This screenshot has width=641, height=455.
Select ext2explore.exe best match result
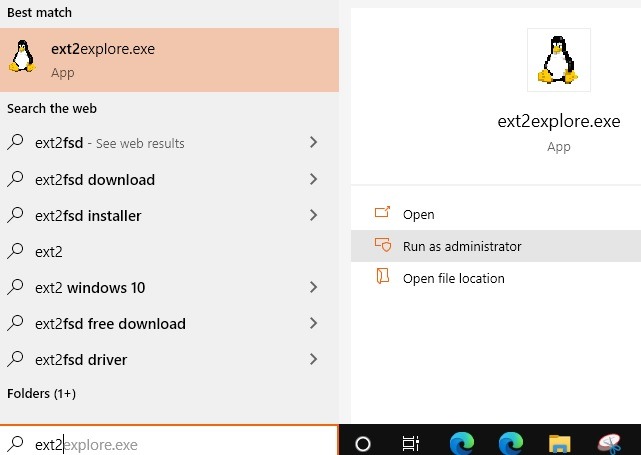169,60
